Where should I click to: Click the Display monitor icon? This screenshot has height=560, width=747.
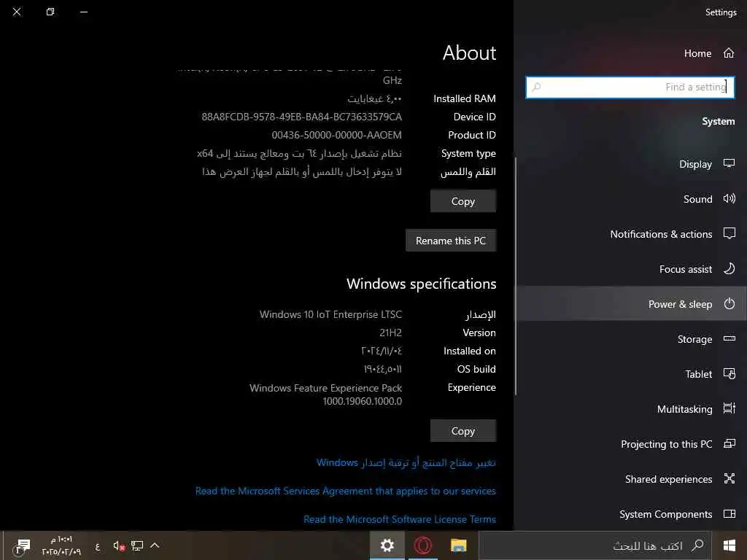729,164
